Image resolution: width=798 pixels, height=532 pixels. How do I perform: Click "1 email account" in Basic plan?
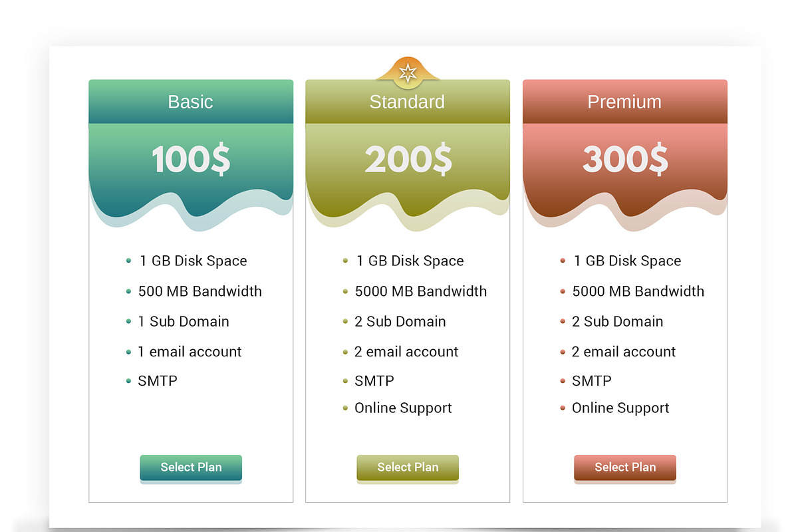point(190,352)
